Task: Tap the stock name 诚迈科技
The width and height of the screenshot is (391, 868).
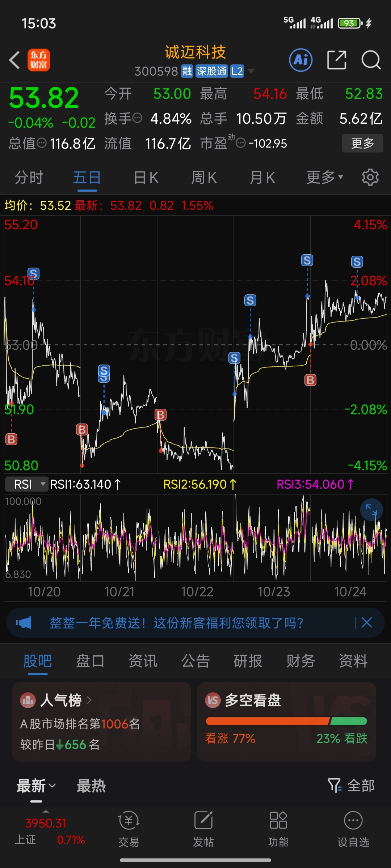Action: (x=195, y=52)
